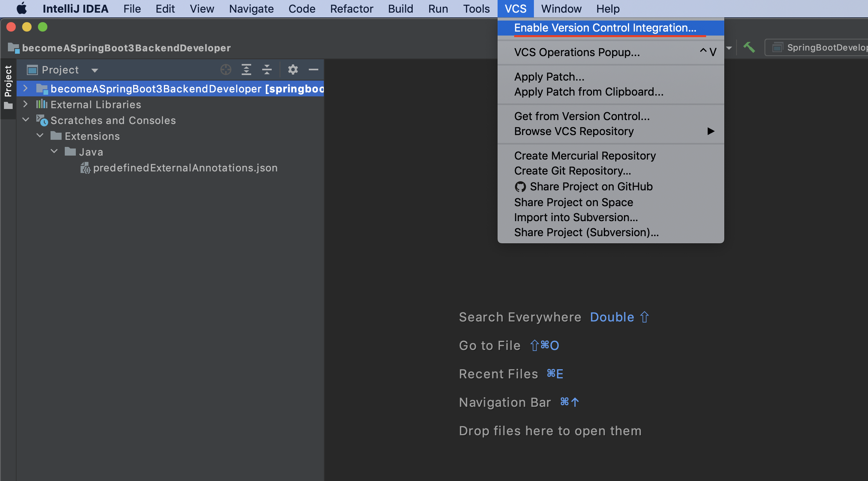Hide the Project panel with minus icon
868x481 pixels.
(x=314, y=70)
